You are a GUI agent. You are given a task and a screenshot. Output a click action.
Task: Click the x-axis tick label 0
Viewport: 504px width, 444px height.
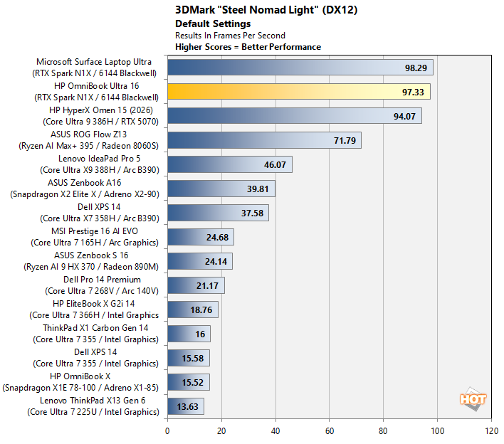click(167, 430)
